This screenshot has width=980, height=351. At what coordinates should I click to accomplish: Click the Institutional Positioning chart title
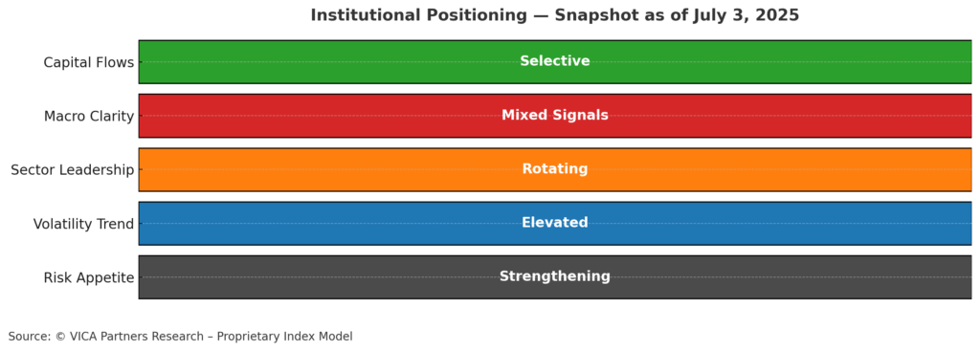pyautogui.click(x=555, y=15)
